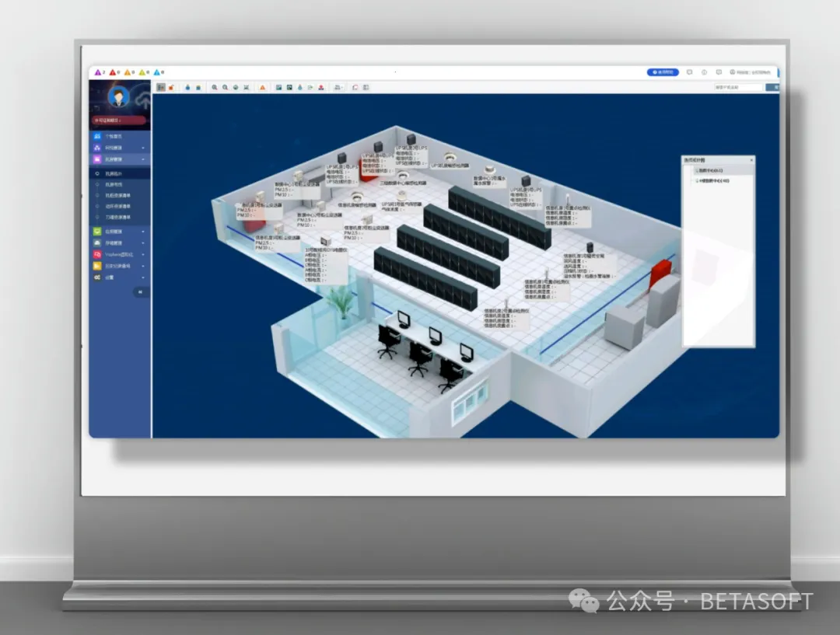This screenshot has height=635, width=840.
Task: Expand arrow on purple network icon row
Action: [x=143, y=148]
